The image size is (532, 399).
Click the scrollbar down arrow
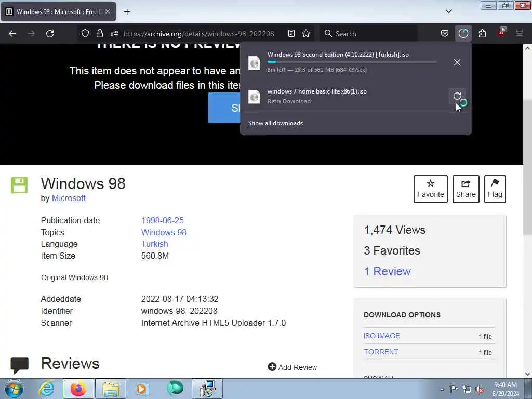pos(527,374)
